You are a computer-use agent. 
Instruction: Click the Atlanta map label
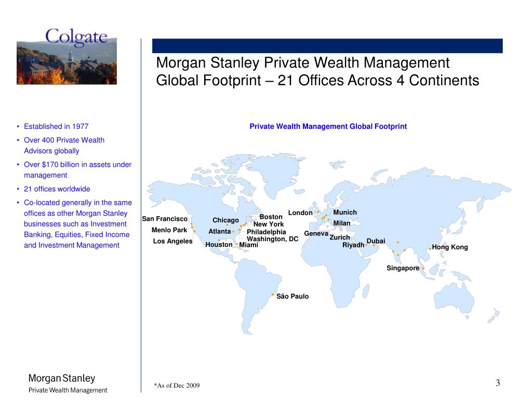pyautogui.click(x=220, y=231)
